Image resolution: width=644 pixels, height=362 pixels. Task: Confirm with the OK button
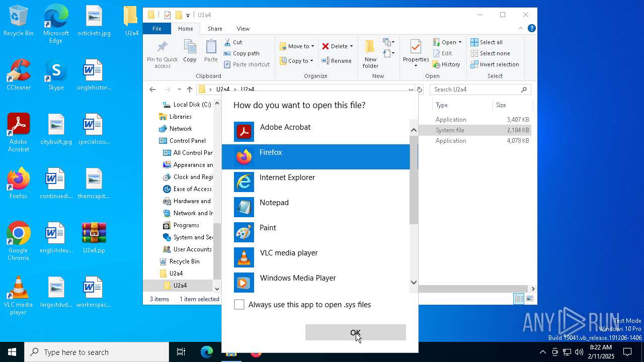[x=355, y=332]
